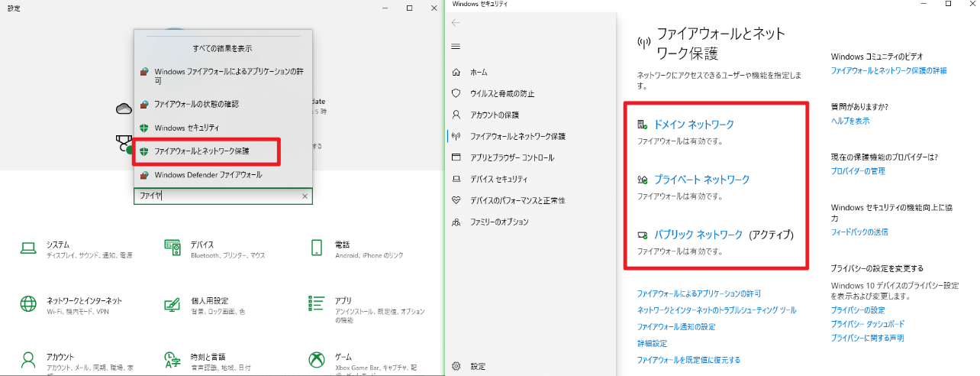Open 'デバイス セキュリティ' sidebar item

click(498, 179)
